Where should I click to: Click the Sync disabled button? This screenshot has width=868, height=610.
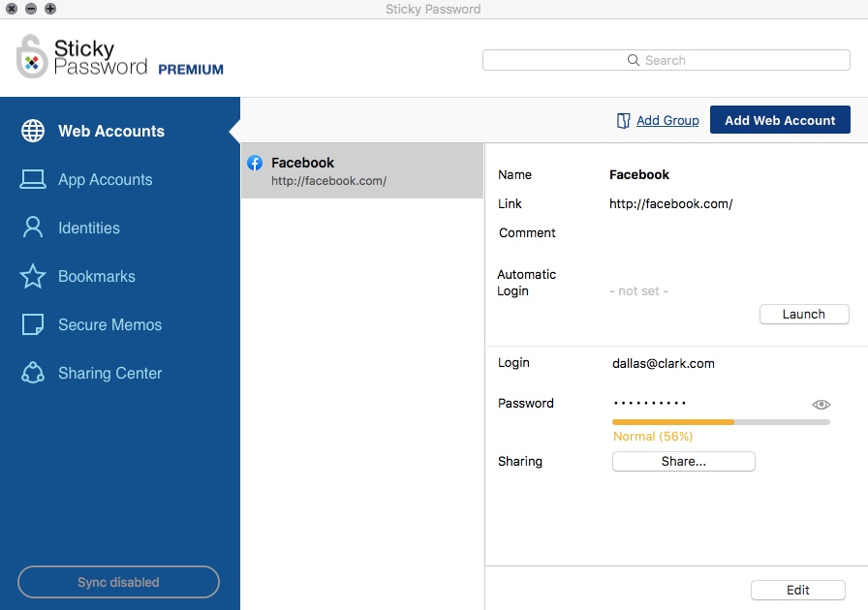[x=118, y=582]
